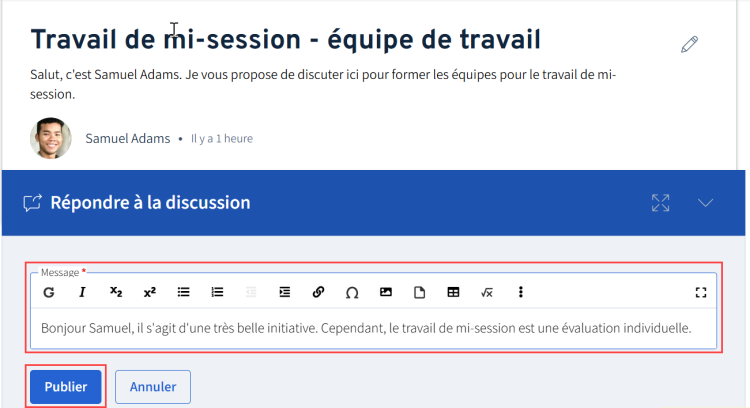
Task: Open the math equation editor
Action: click(487, 292)
